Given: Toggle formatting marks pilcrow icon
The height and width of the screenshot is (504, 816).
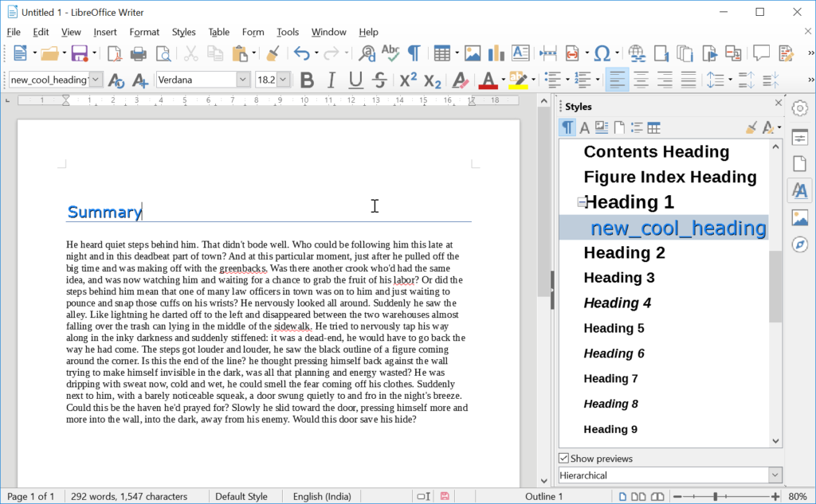Looking at the screenshot, I should pyautogui.click(x=414, y=53).
